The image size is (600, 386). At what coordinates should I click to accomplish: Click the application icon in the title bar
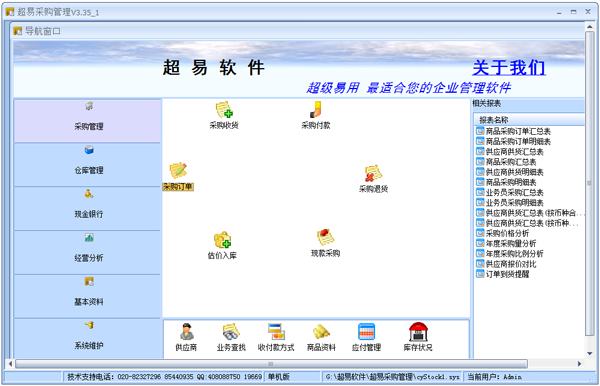tap(10, 12)
